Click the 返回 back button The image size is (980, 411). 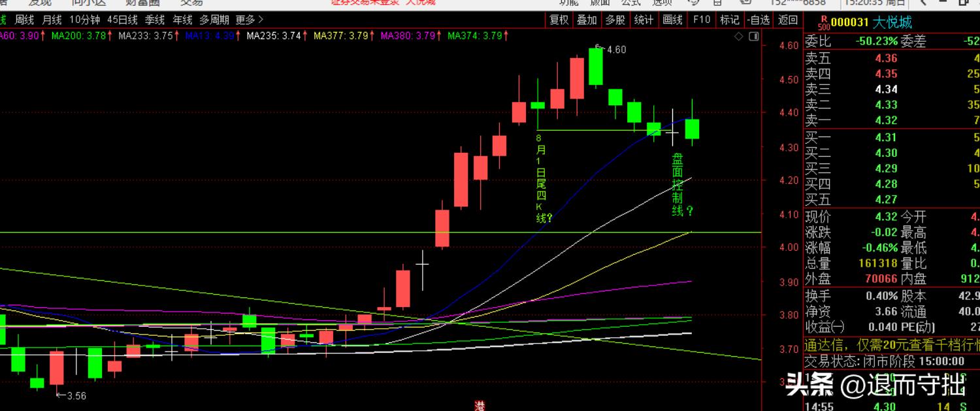click(788, 20)
